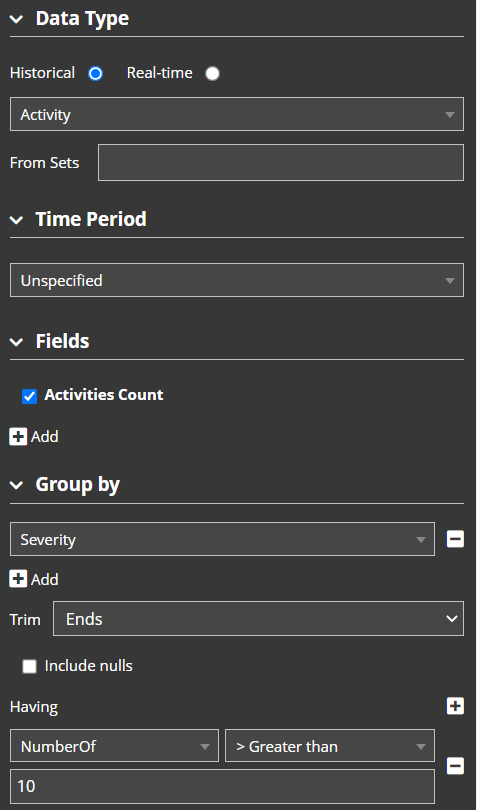Collapse the Data Type section chevron
Image resolution: width=477 pixels, height=810 pixels.
17,19
